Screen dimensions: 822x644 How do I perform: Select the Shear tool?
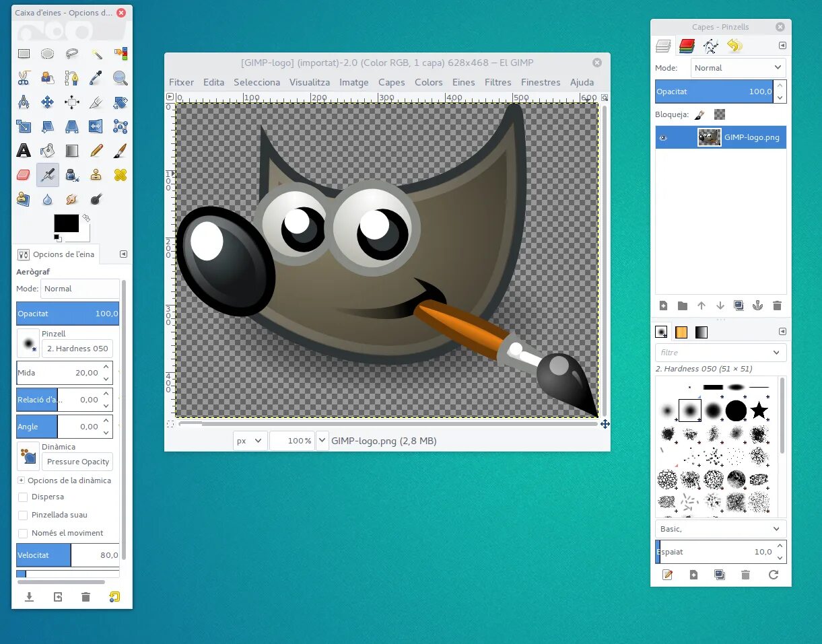coord(48,127)
